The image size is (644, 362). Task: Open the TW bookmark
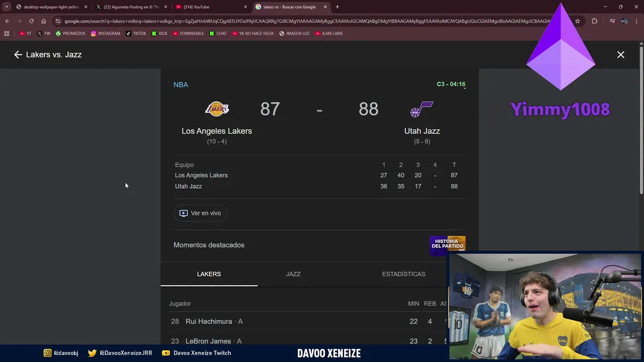[43, 34]
